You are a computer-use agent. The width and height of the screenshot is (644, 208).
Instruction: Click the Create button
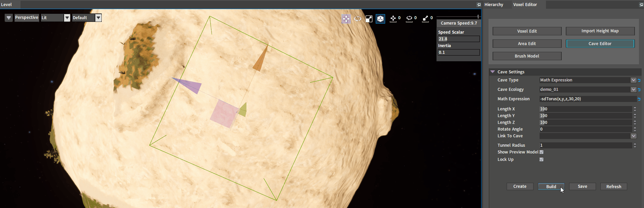[520, 186]
